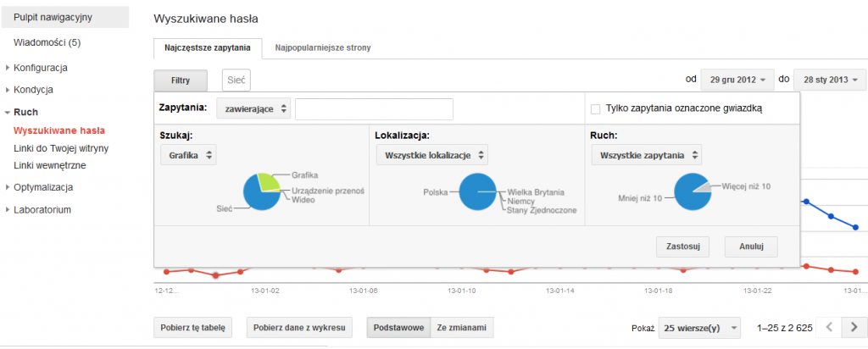The height and width of the screenshot is (349, 868).
Task: Expand Konfiguracja in the sidebar
Action: (40, 68)
